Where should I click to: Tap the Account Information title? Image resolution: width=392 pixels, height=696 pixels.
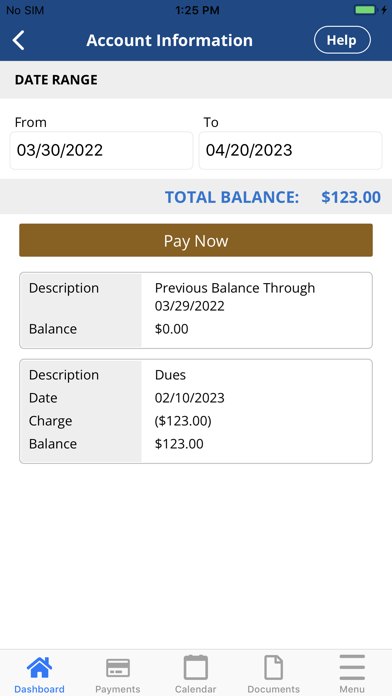[170, 40]
